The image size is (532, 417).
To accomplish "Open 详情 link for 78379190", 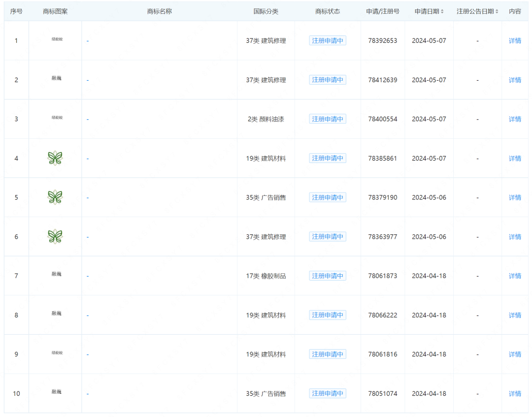I will (515, 197).
